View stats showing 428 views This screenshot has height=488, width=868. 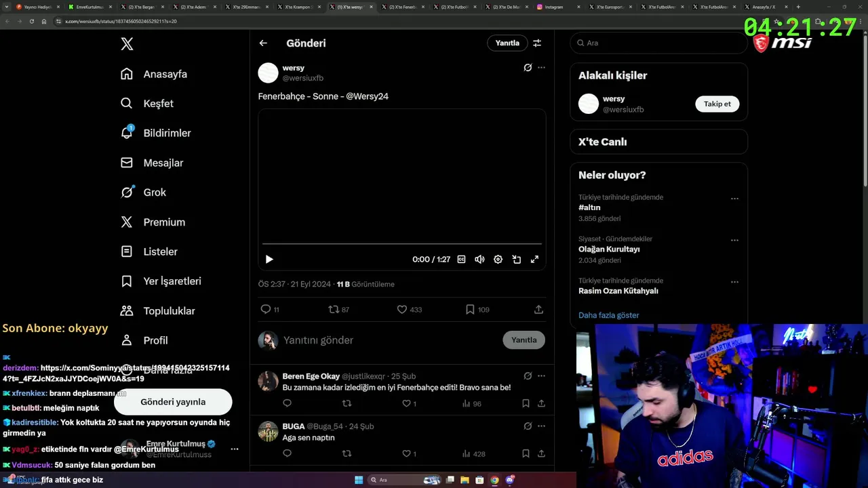[473, 453]
